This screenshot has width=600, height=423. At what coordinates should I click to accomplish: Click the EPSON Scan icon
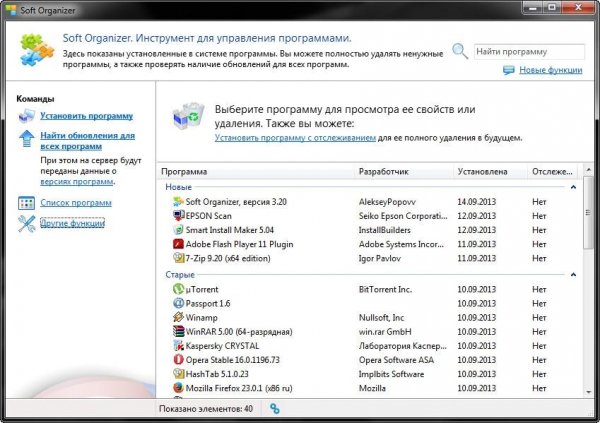(178, 216)
